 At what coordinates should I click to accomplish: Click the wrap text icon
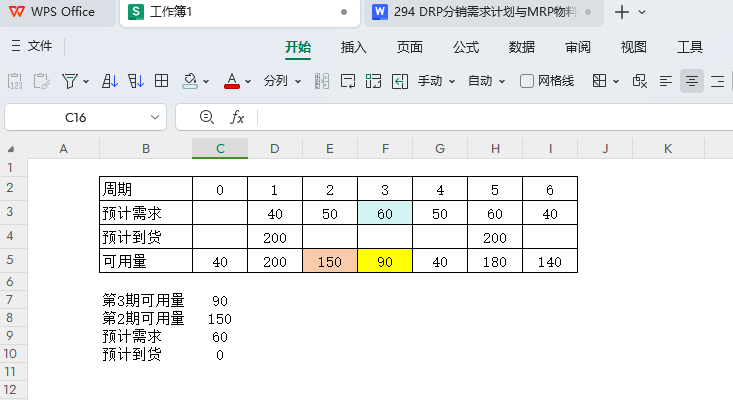[x=348, y=81]
